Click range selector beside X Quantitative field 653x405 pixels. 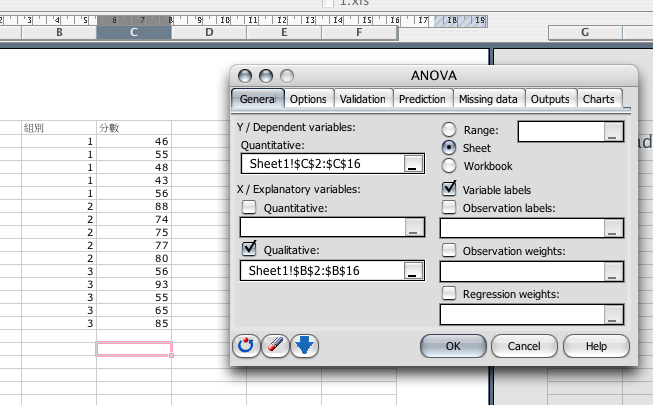414,227
